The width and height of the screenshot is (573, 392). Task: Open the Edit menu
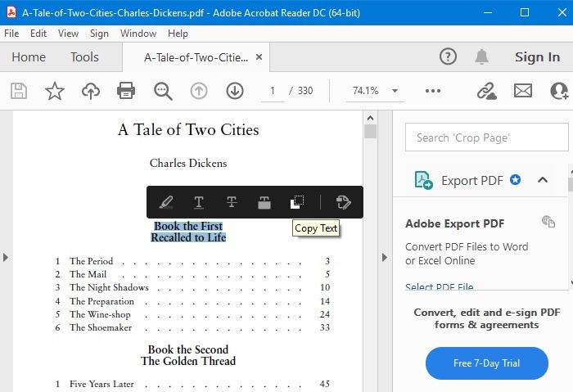pyautogui.click(x=38, y=34)
